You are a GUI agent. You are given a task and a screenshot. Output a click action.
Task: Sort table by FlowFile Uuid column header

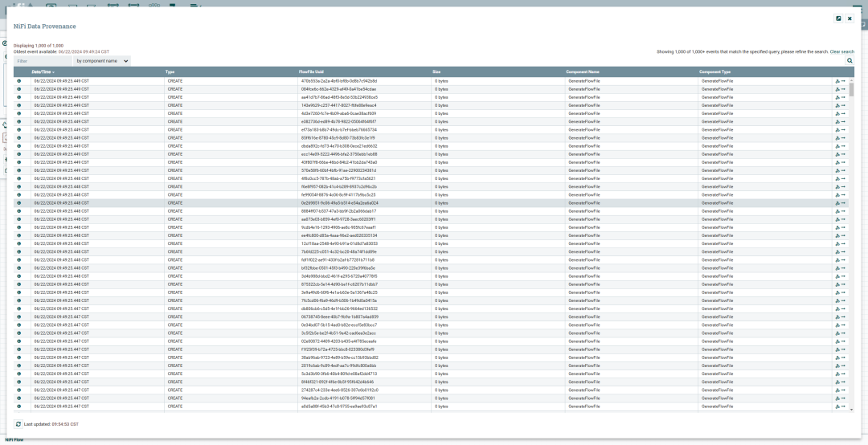pos(311,72)
